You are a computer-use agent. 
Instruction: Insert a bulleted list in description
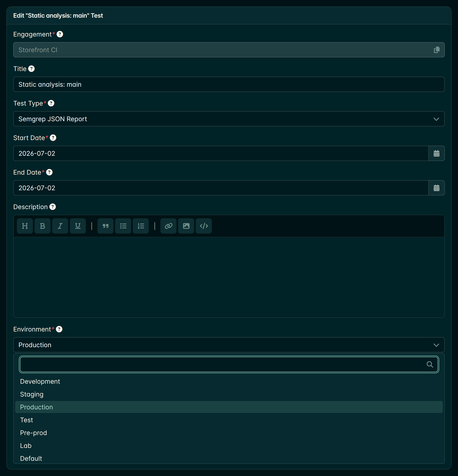123,226
